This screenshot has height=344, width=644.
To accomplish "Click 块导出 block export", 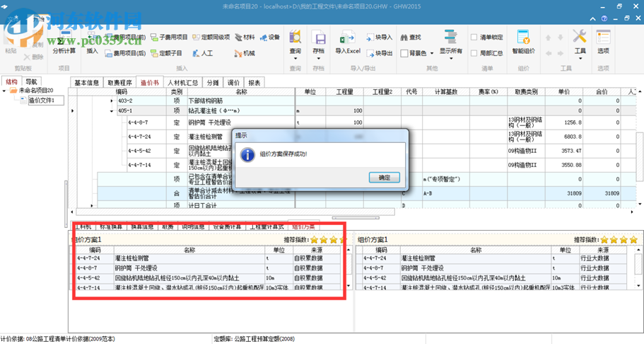I will click(379, 53).
